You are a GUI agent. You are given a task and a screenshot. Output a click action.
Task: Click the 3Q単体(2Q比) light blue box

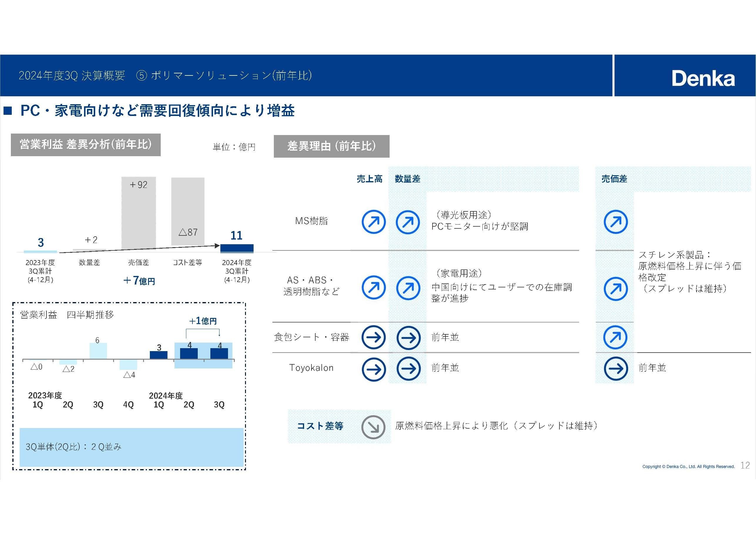click(x=131, y=447)
